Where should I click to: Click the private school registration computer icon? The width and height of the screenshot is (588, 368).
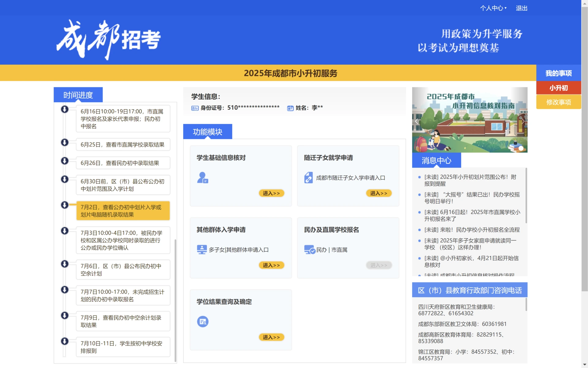click(309, 249)
